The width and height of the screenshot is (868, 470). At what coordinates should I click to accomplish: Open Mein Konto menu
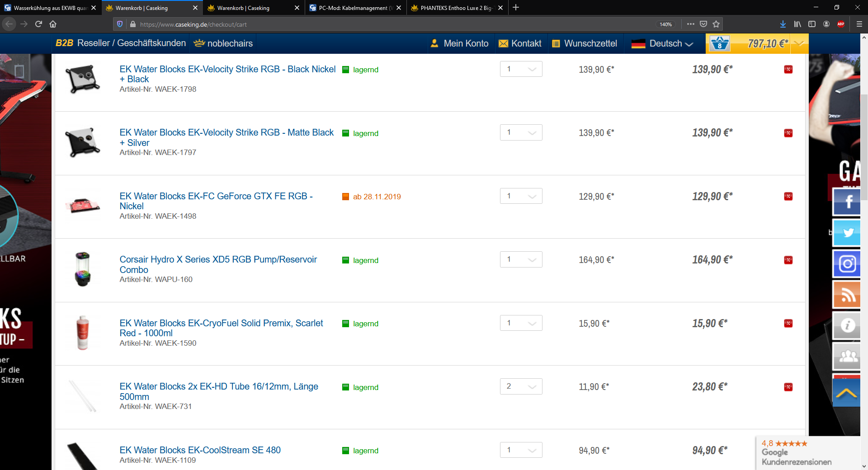(x=459, y=43)
